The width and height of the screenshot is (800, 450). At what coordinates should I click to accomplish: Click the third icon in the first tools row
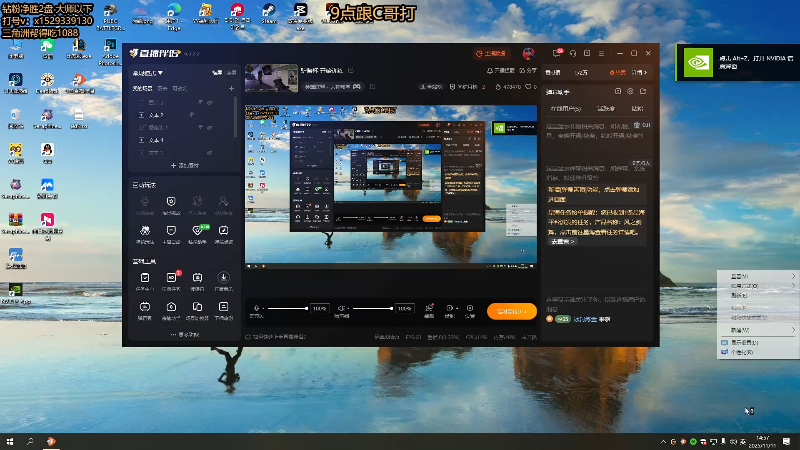[197, 278]
